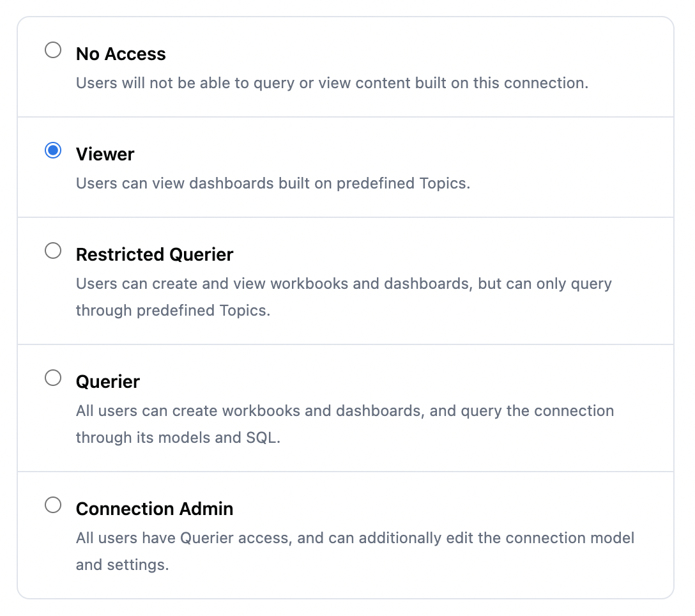Click the Connection Admin heading label

click(155, 509)
